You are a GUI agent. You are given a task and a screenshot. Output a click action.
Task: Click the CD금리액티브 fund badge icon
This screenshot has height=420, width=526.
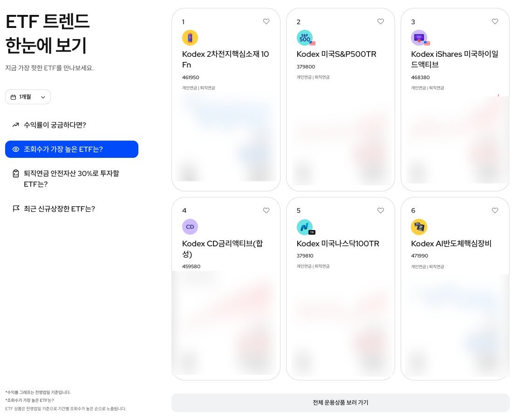click(x=190, y=227)
